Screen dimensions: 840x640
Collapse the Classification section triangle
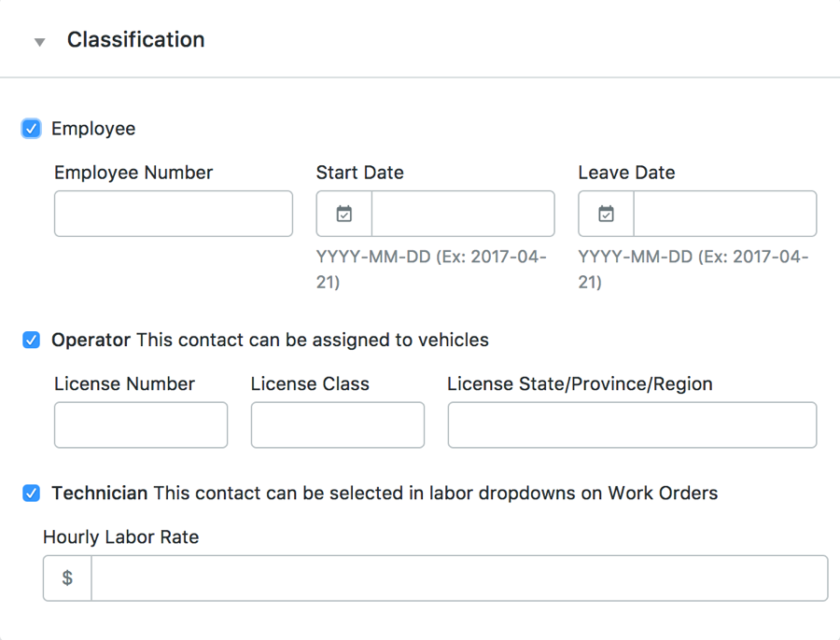click(x=39, y=42)
